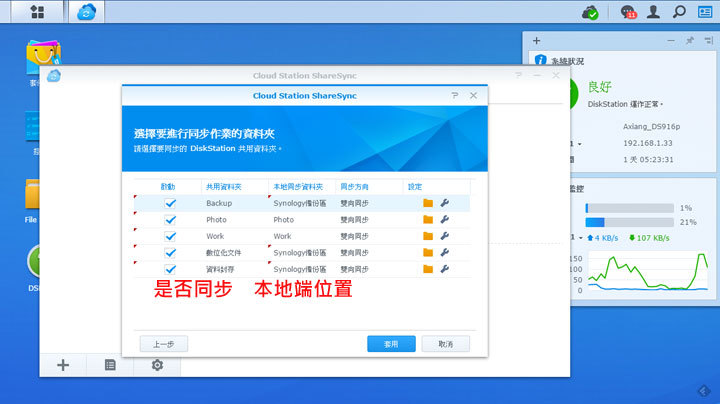Click the 192.168.1.33 IP address
The height and width of the screenshot is (404, 720).
pyautogui.click(x=647, y=143)
